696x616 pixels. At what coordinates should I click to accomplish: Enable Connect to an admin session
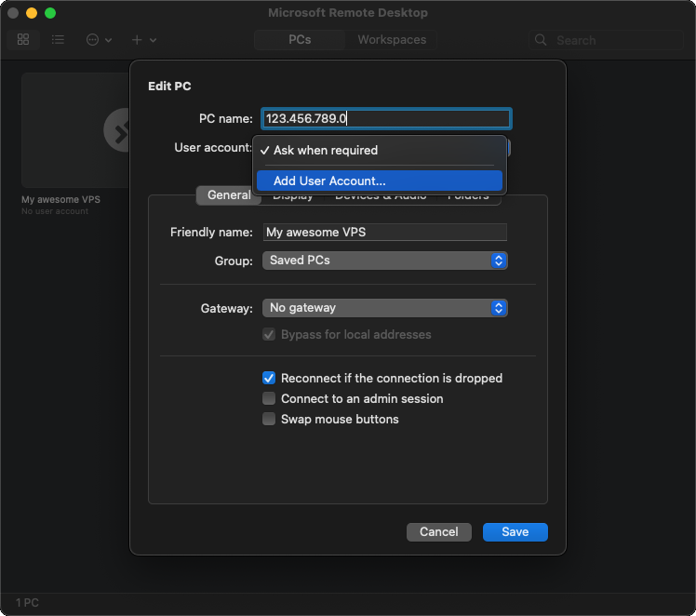[x=269, y=398]
